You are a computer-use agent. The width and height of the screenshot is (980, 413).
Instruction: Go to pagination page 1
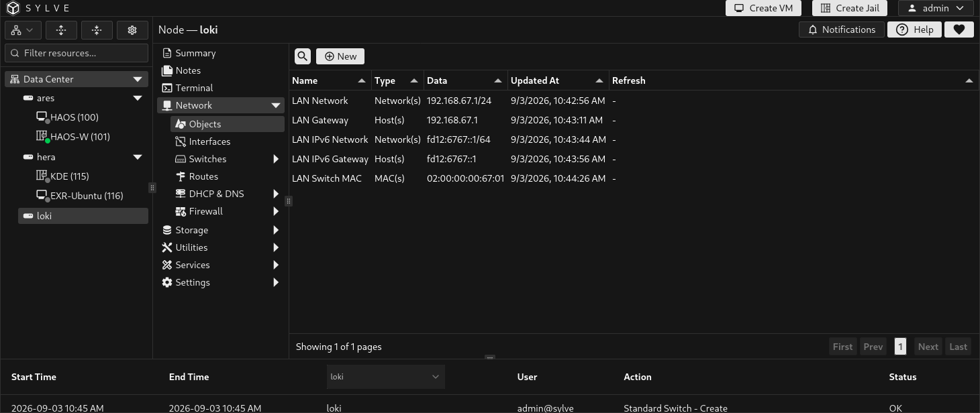click(x=900, y=347)
